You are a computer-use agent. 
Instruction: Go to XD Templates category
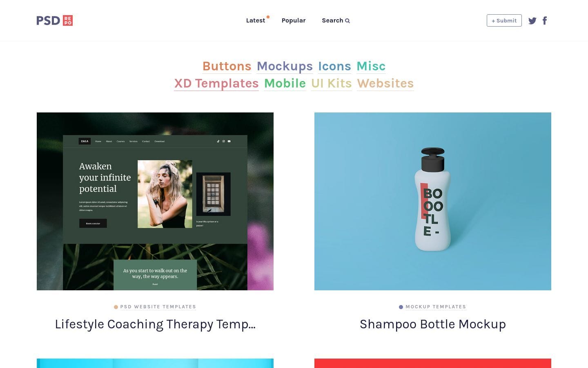[216, 83]
